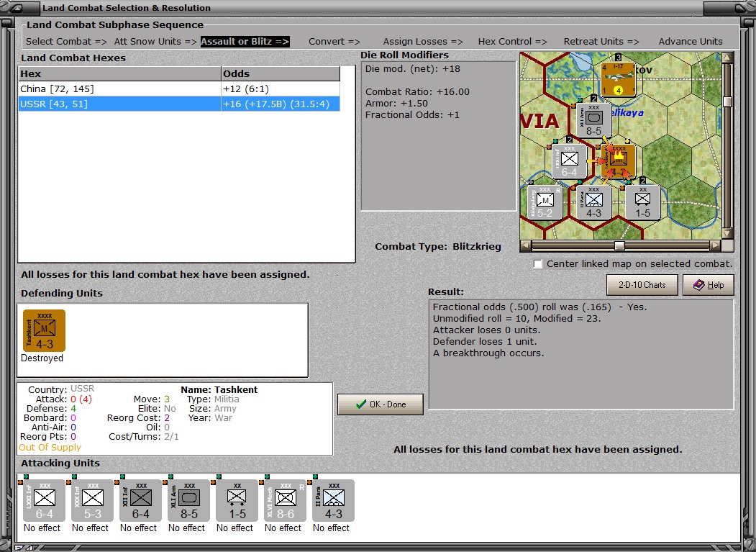Click the Combat Type: Blitzkrieg label

[438, 247]
